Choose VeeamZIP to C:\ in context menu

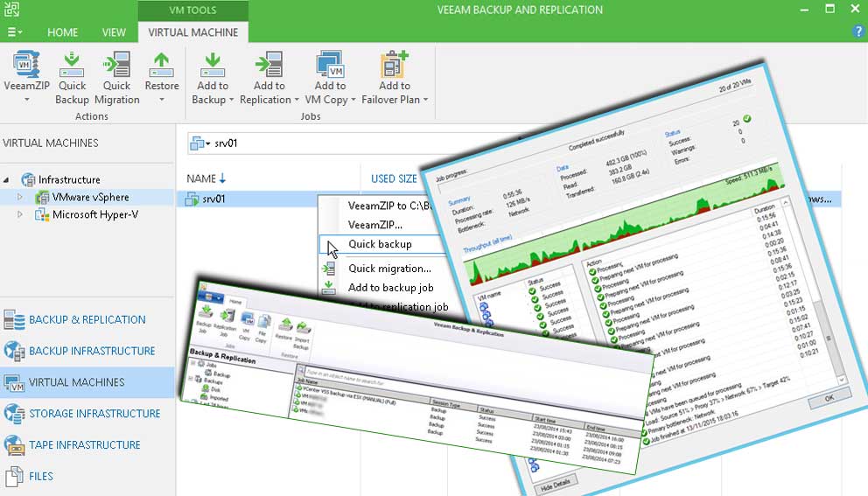click(x=389, y=206)
